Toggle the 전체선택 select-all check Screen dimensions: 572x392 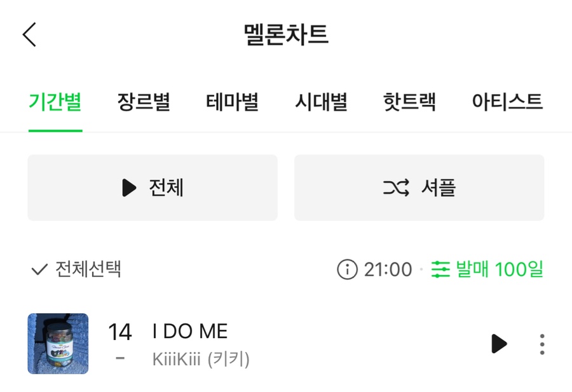click(76, 269)
